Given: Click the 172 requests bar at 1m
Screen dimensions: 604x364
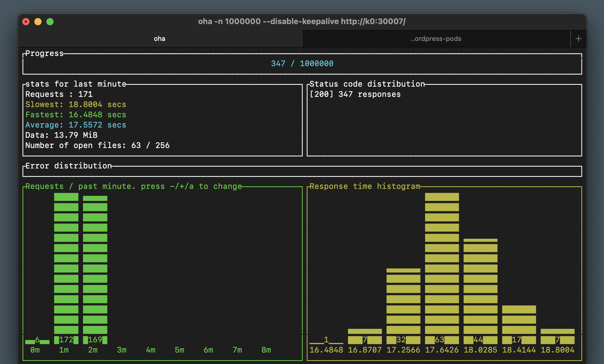Looking at the screenshot, I should pos(66,268).
